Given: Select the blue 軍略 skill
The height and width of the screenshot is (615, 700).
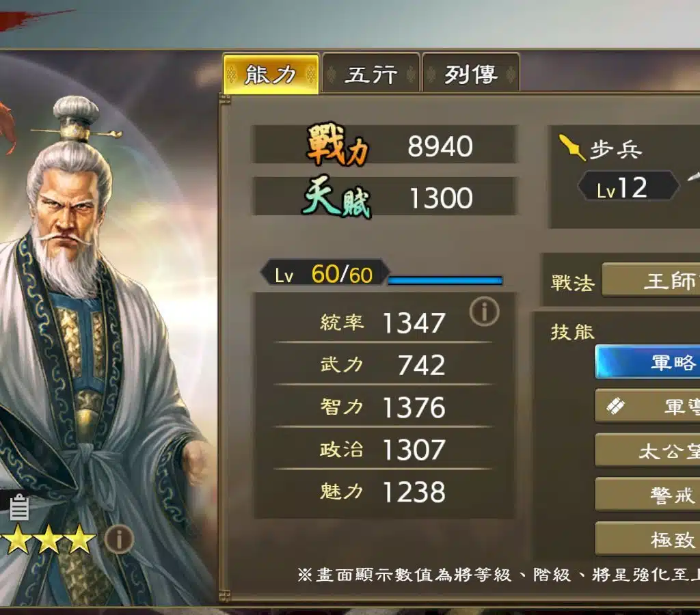Looking at the screenshot, I should pyautogui.click(x=648, y=361).
